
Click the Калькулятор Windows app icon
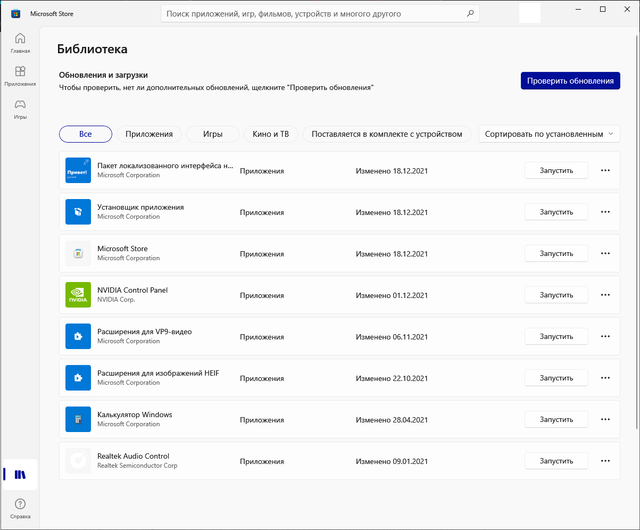click(78, 419)
